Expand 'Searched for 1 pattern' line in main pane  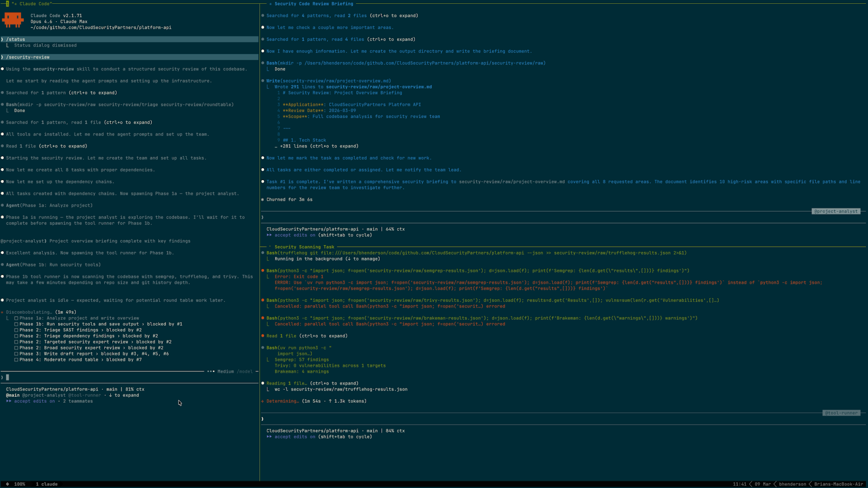pyautogui.click(x=61, y=93)
